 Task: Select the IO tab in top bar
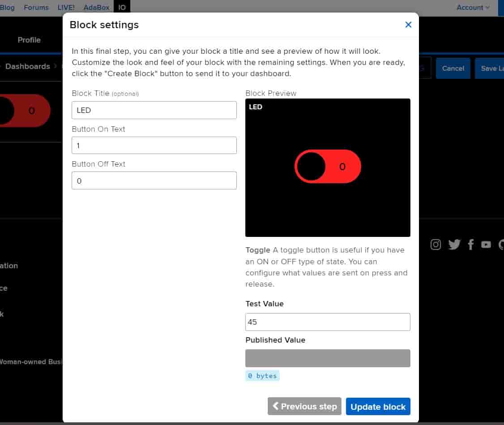(x=122, y=7)
